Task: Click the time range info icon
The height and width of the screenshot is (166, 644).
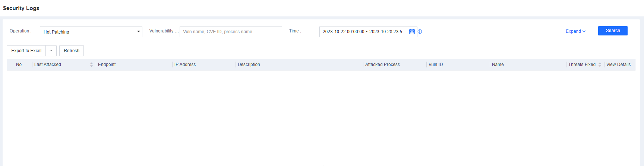Action: click(x=420, y=32)
